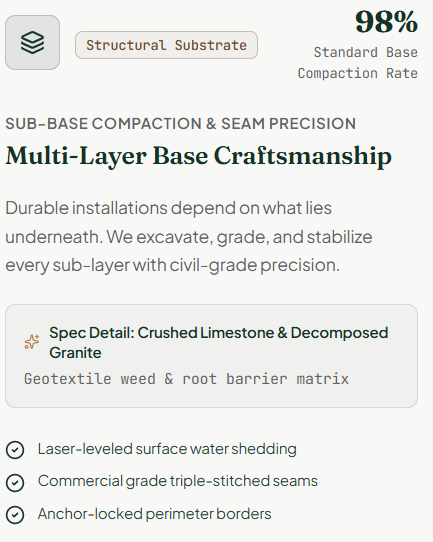The image size is (433, 542).
Task: Click check icon by Anchor-locked perimeter borders
Action: pyautogui.click(x=15, y=515)
